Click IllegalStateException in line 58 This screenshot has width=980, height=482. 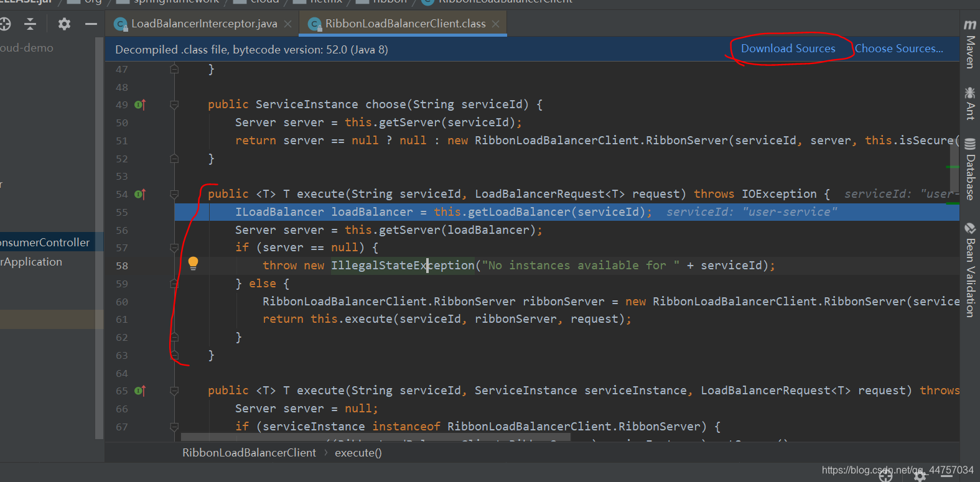[403, 266]
